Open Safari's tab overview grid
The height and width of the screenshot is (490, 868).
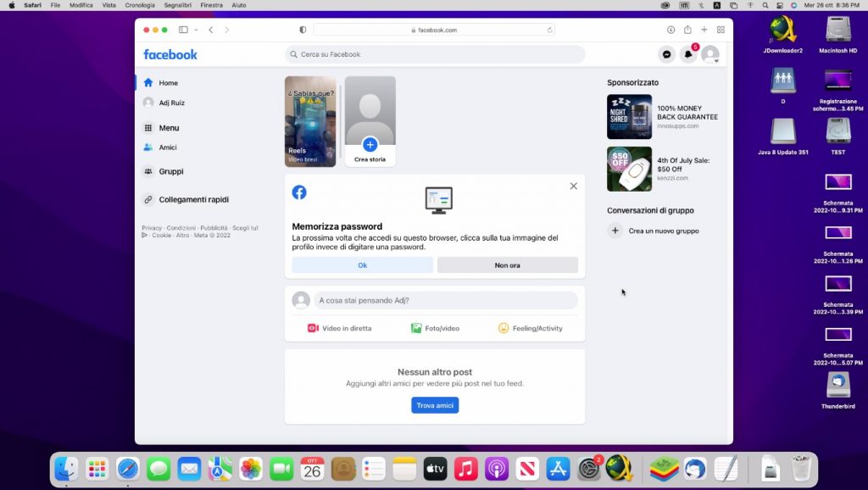click(x=720, y=29)
